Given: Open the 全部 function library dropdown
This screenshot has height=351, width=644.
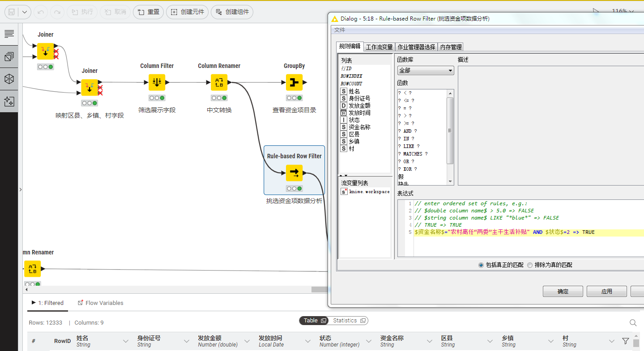Looking at the screenshot, I should coord(425,70).
